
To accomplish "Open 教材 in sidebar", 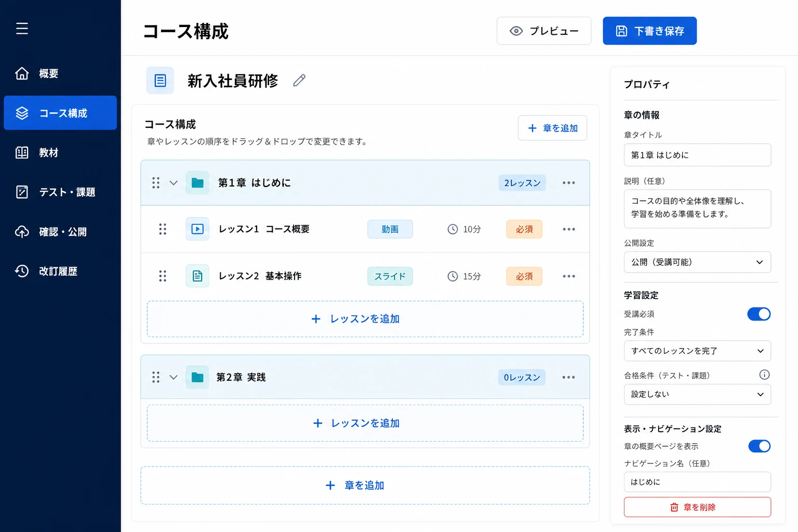I will coord(60,152).
